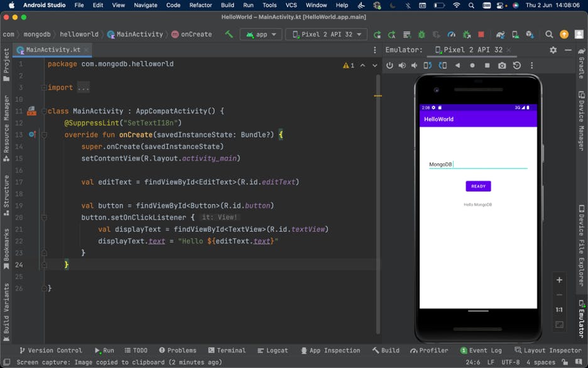The width and height of the screenshot is (588, 368).
Task: Open the app run configuration dropdown
Action: click(261, 35)
